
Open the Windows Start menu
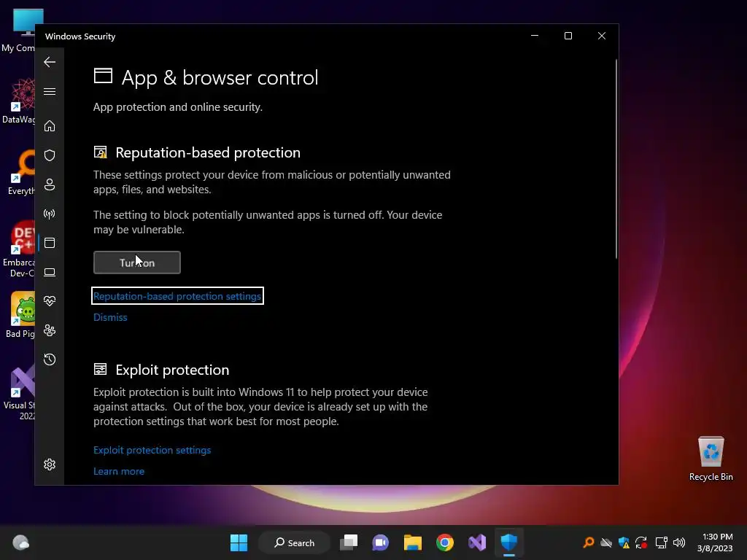tap(239, 542)
